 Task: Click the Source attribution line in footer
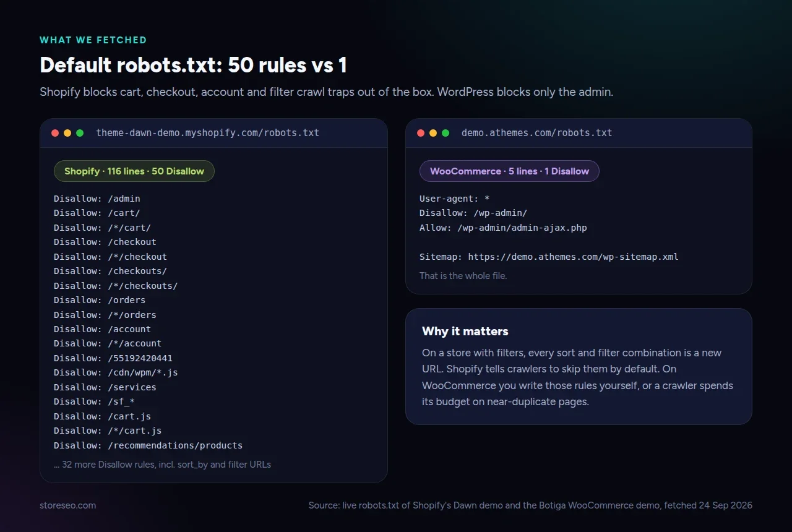530,505
